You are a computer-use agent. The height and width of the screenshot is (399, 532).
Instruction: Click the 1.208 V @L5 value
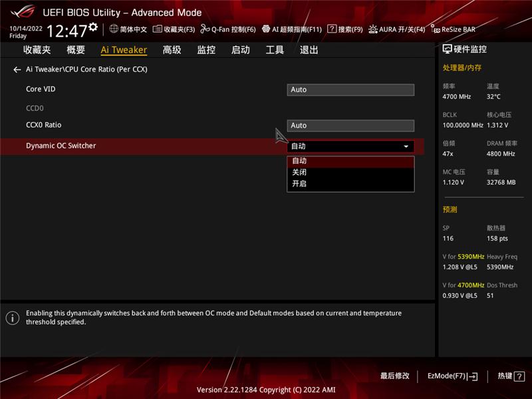click(x=460, y=267)
